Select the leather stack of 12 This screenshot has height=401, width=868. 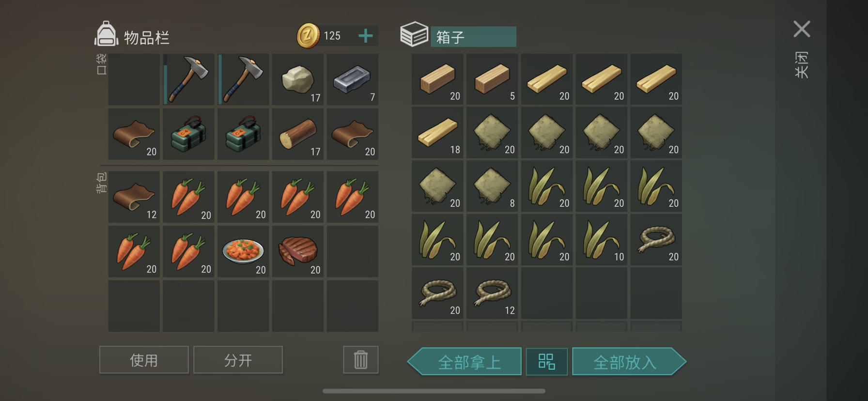click(x=134, y=197)
